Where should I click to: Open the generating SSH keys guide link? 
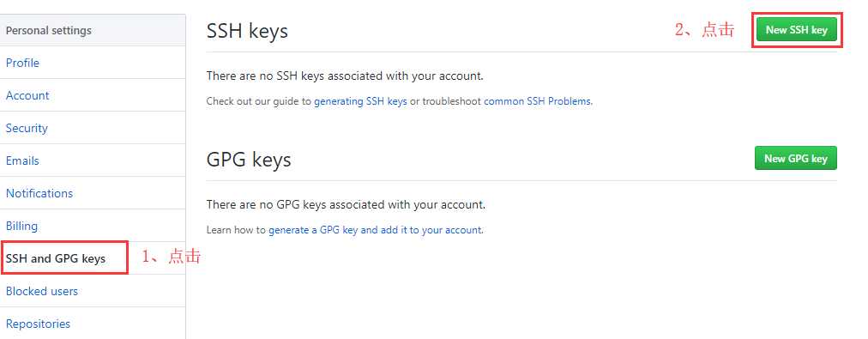tap(360, 101)
